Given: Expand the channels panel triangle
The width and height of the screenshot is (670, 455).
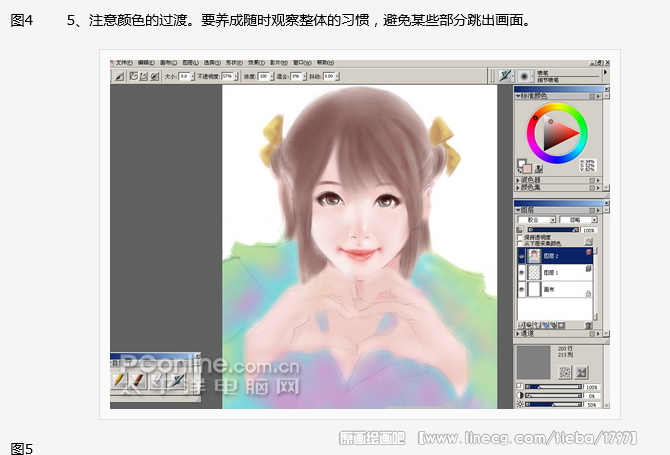Looking at the screenshot, I should pyautogui.click(x=518, y=333).
